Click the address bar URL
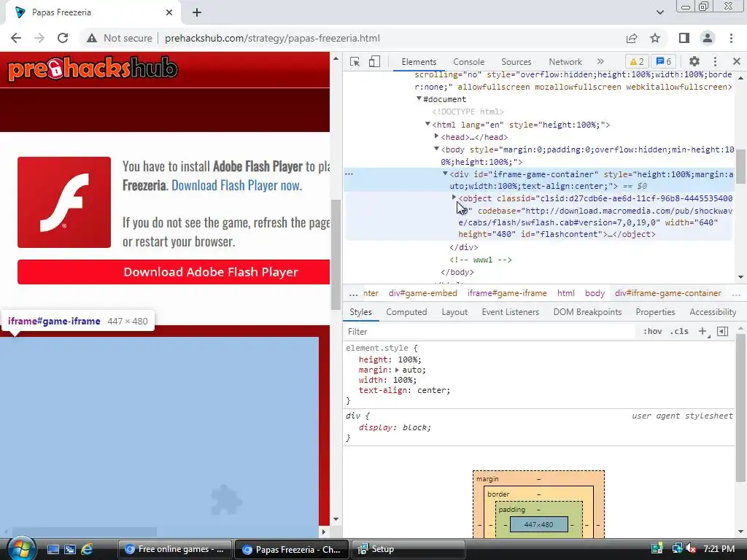Image resolution: width=747 pixels, height=560 pixels. point(272,38)
